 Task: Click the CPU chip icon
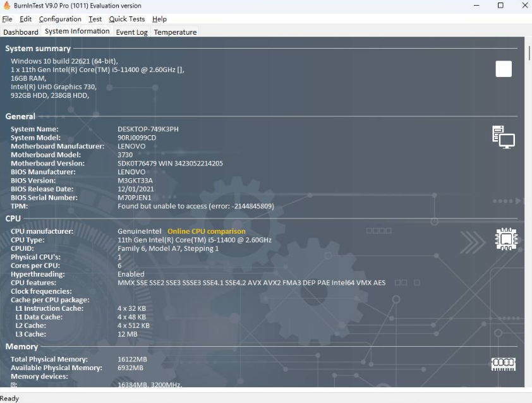505,239
